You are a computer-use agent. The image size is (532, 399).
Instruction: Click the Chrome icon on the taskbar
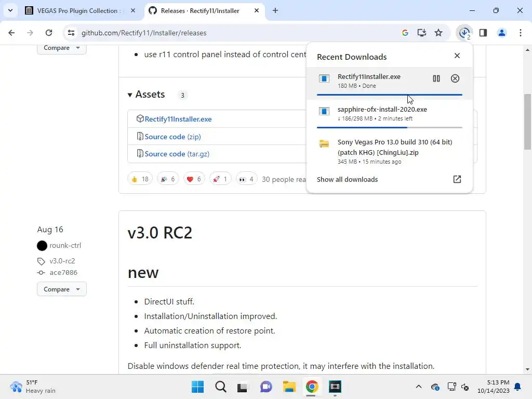click(x=312, y=387)
